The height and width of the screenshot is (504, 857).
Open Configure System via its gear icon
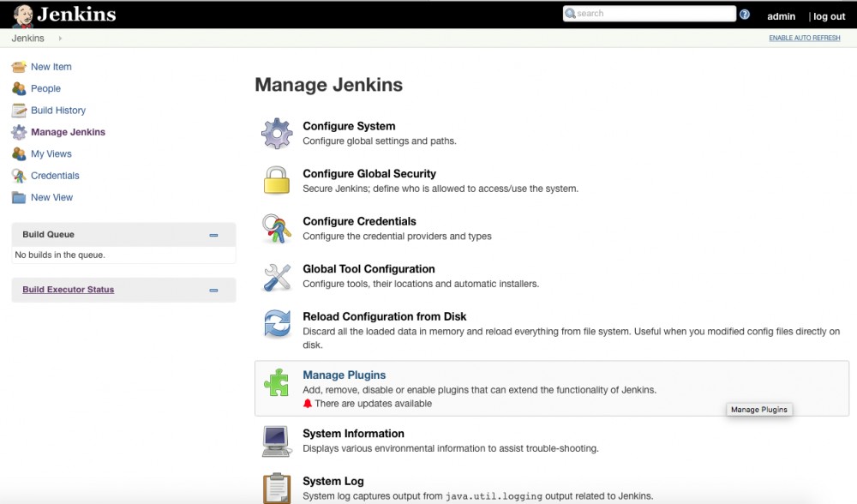coord(276,132)
